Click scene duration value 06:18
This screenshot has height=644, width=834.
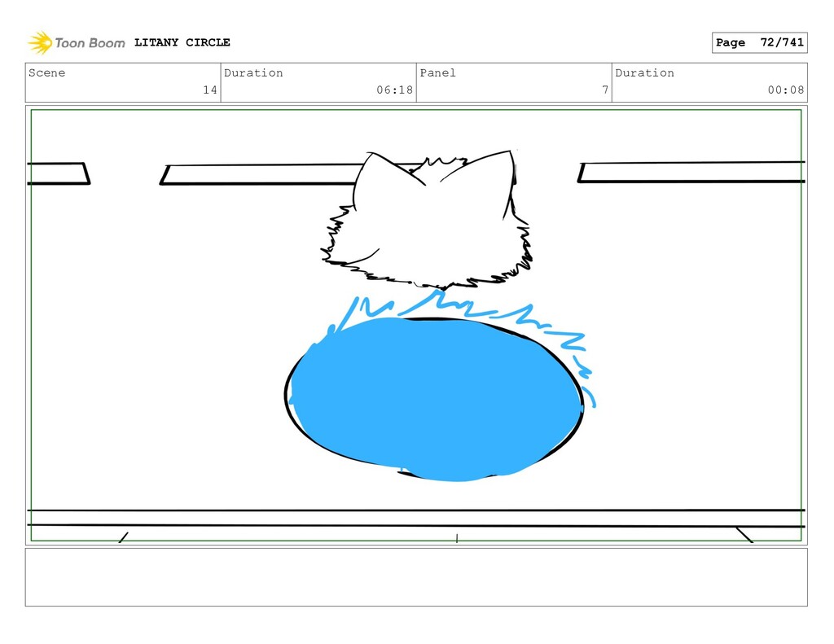[x=395, y=90]
